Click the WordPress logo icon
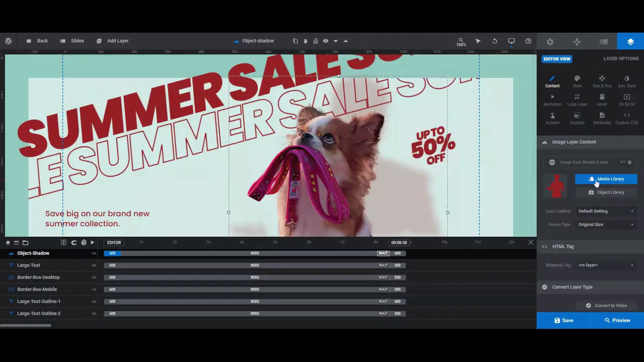The height and width of the screenshot is (362, 644). [x=9, y=41]
